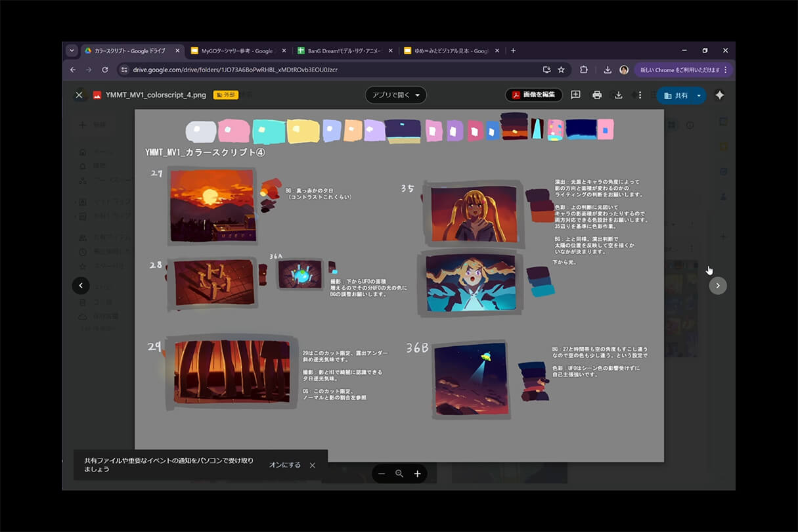This screenshot has height=532, width=798.
Task: Click the Gemini sparkle icon
Action: point(719,95)
